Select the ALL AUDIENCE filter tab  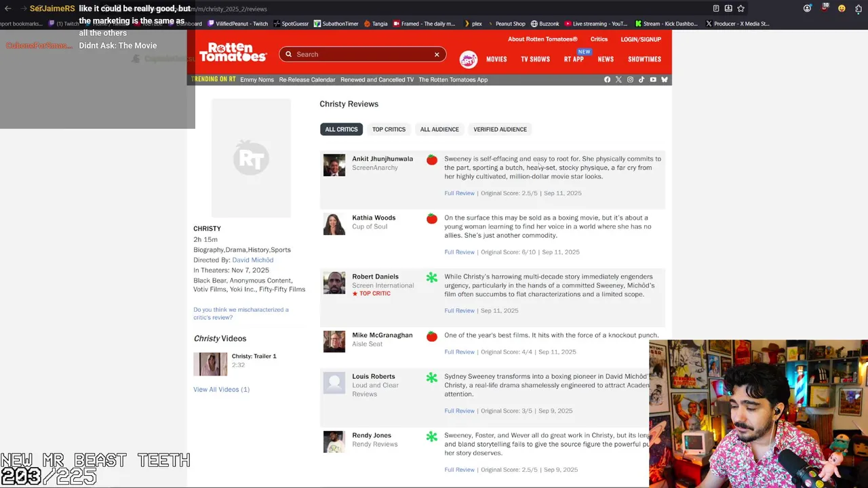[x=439, y=129]
